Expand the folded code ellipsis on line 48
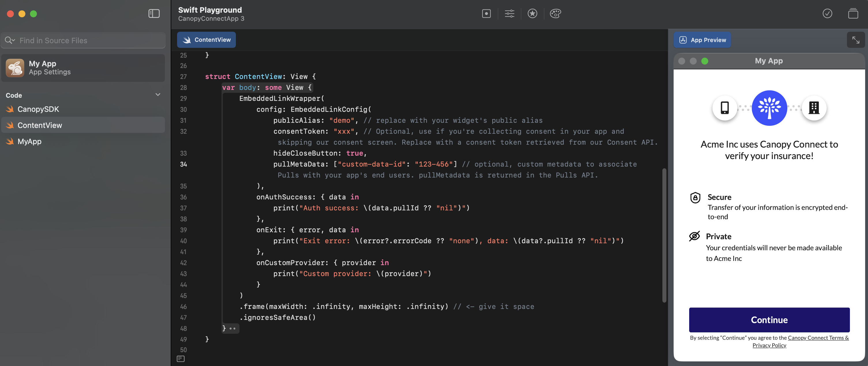 (232, 329)
